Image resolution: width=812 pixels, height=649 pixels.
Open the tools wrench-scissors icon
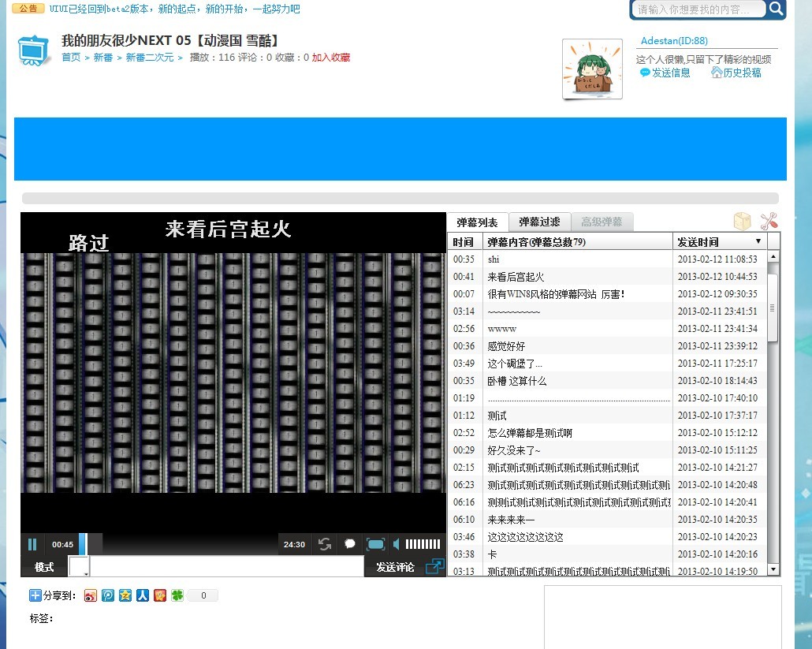[x=769, y=221]
